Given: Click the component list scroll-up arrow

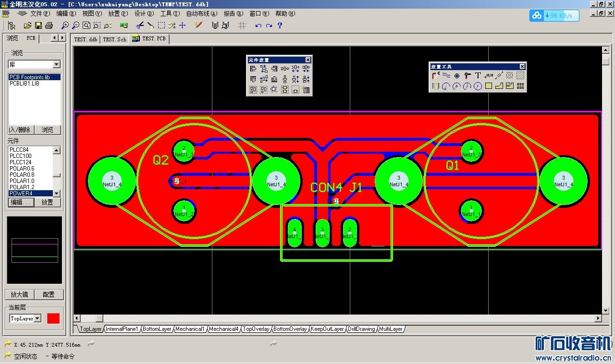Looking at the screenshot, I should click(57, 150).
